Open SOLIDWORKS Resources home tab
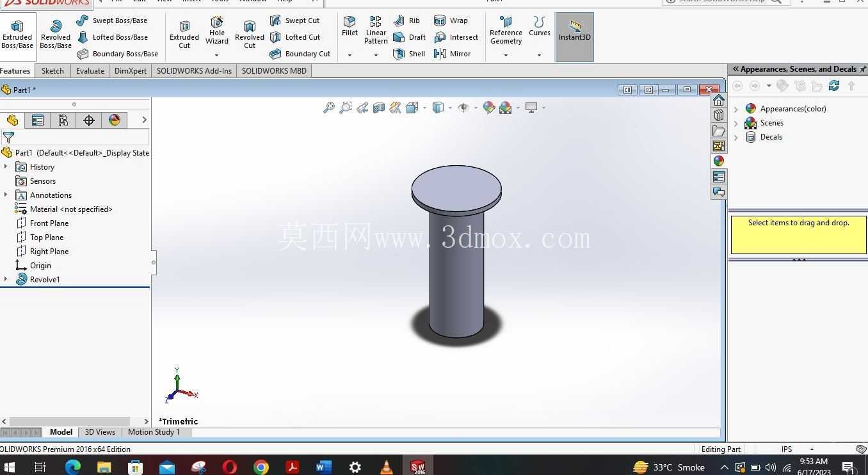The image size is (868, 475). click(x=719, y=101)
